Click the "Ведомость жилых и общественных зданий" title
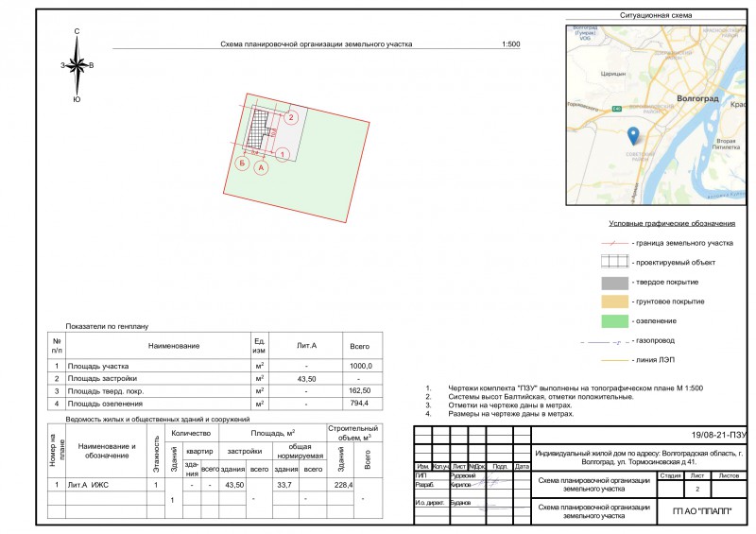The image size is (756, 534). tap(158, 420)
